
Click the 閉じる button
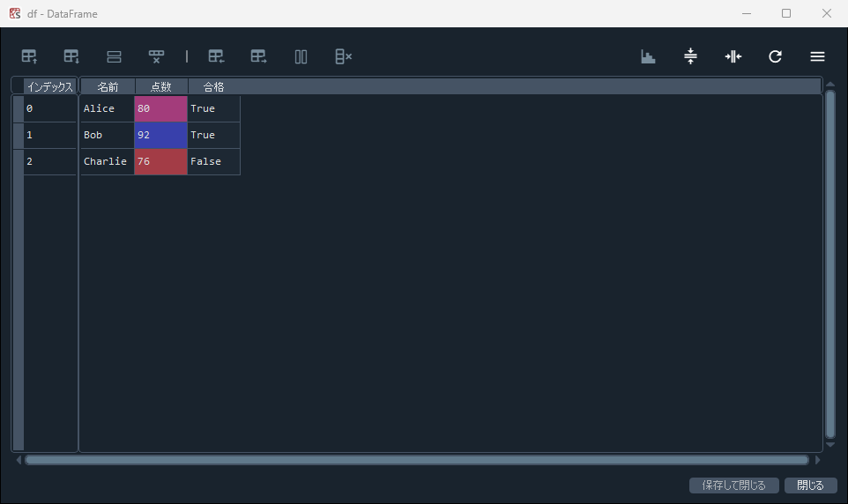(x=811, y=485)
